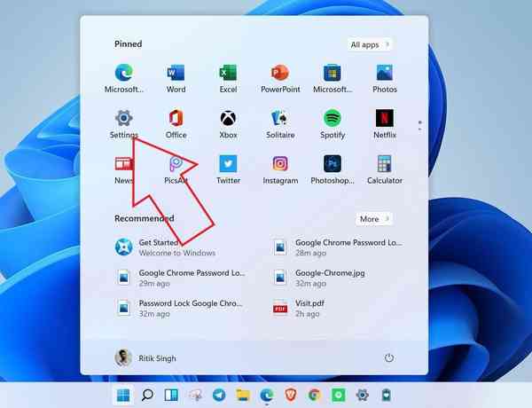Open the Xbox app
The width and height of the screenshot is (532, 408).
[228, 124]
